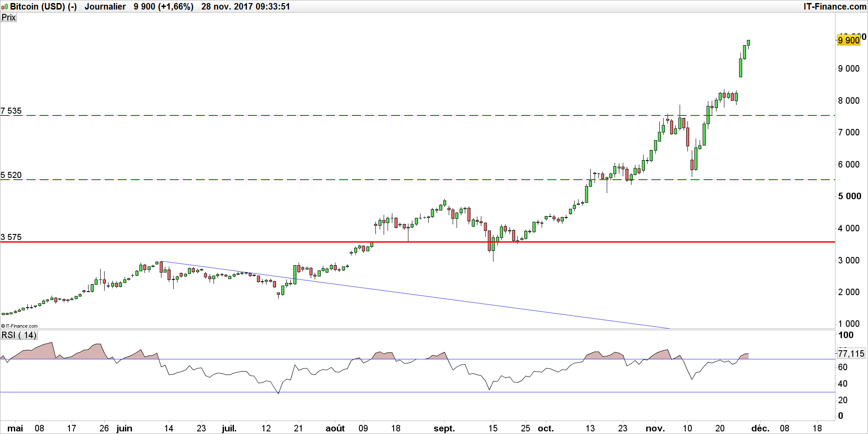Click the 25 date tick before oct.
Screen dimensions: 868x434
(526, 428)
